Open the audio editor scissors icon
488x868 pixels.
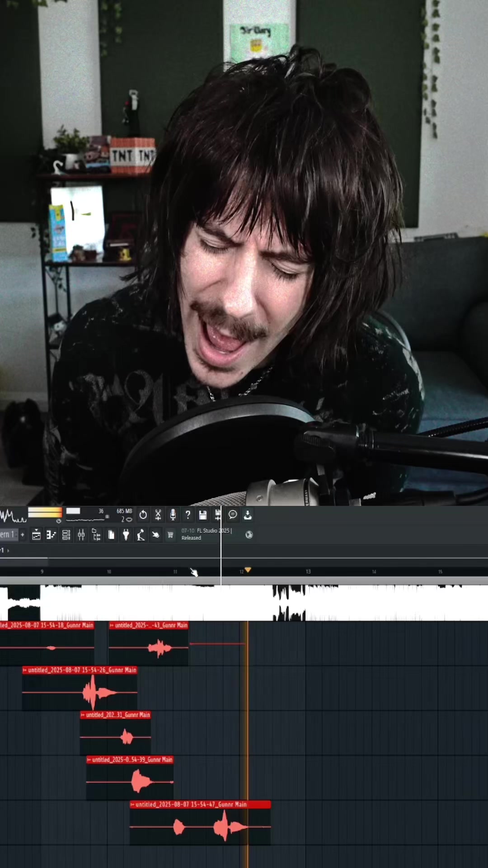[158, 514]
